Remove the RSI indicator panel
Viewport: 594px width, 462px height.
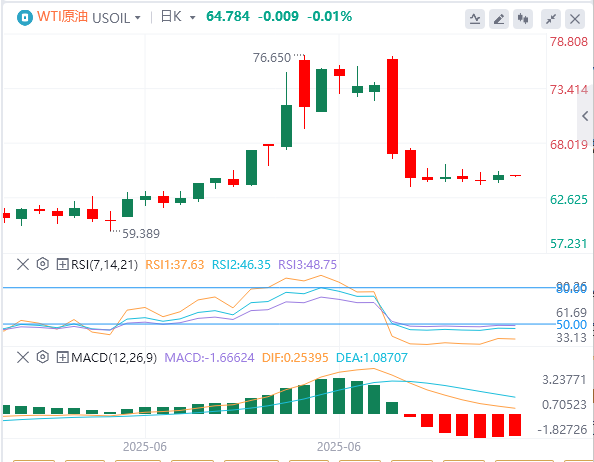23,264
